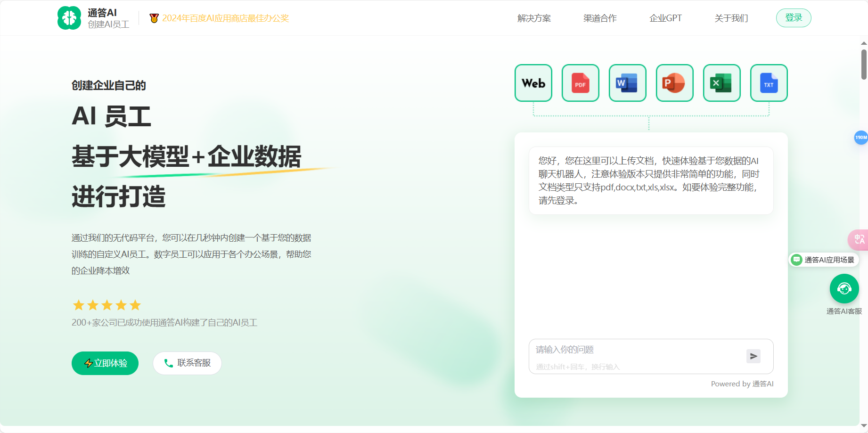Screen dimensions: 868x433
Task: Open the 企业GPT menu
Action: tap(665, 18)
